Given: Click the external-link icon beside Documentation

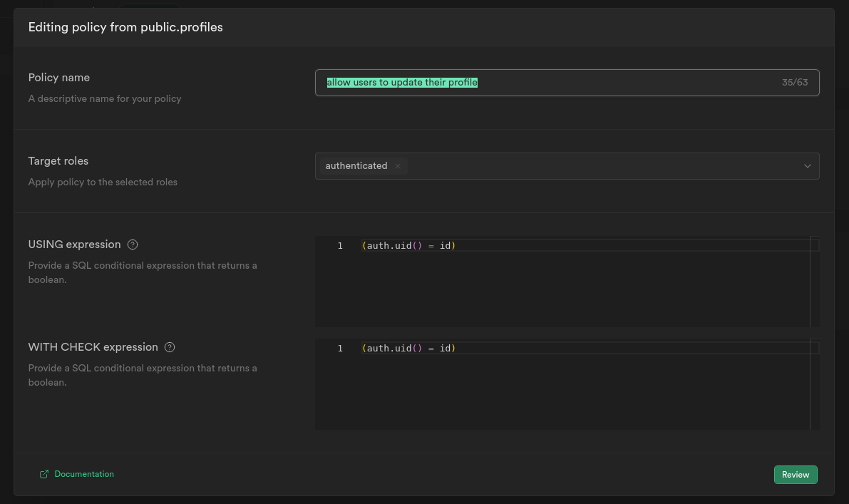Looking at the screenshot, I should (43, 473).
